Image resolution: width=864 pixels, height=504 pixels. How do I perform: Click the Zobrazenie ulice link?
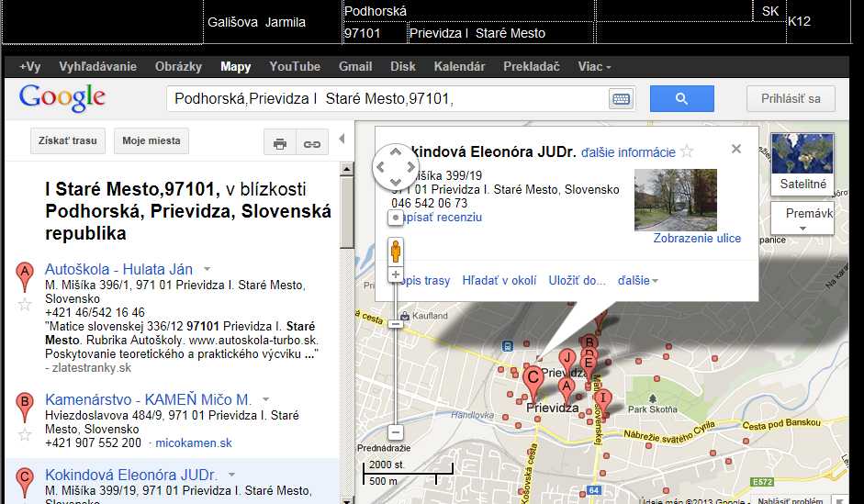tap(697, 239)
